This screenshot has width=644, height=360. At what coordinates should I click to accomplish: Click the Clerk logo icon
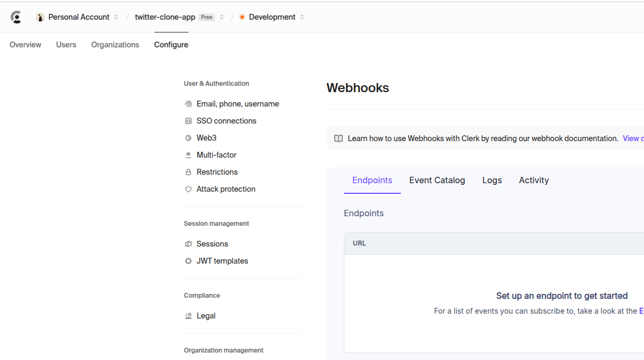[16, 17]
